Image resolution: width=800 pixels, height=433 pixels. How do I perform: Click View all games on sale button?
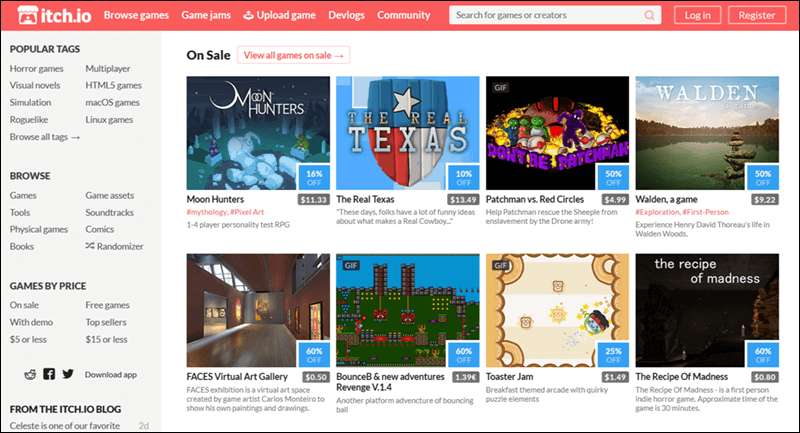click(293, 55)
